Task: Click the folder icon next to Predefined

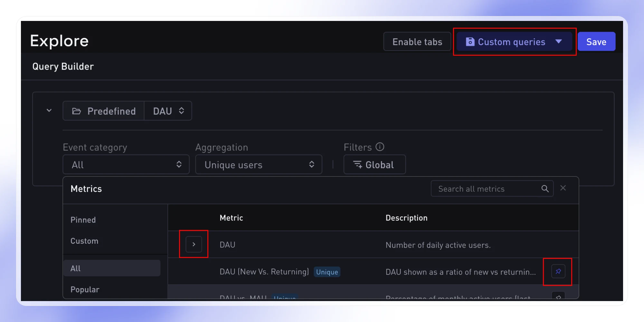Action: coord(77,111)
